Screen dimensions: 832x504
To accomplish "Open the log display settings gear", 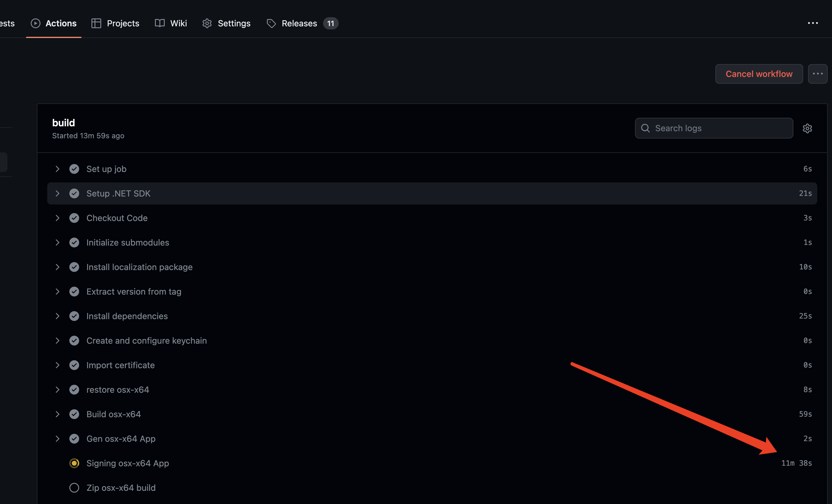I will click(x=807, y=128).
